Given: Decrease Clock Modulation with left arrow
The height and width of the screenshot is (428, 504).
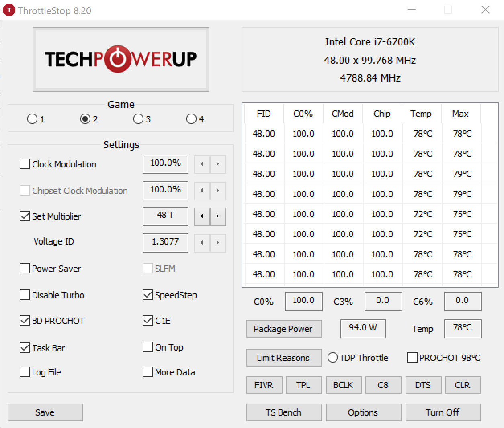Looking at the screenshot, I should 202,164.
